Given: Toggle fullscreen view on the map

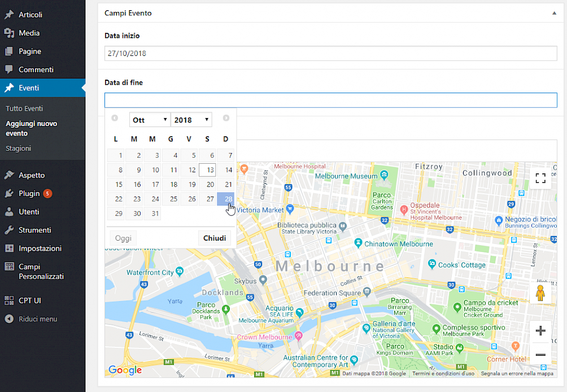Looking at the screenshot, I should [x=540, y=178].
